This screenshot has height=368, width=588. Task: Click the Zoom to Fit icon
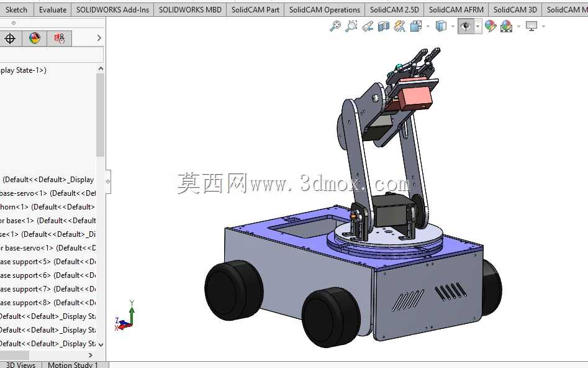[x=335, y=26]
